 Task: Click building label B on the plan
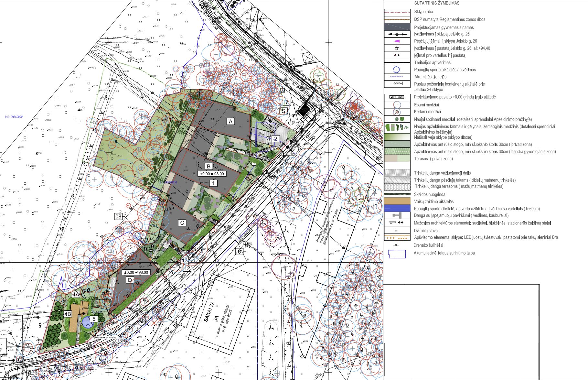click(x=209, y=166)
